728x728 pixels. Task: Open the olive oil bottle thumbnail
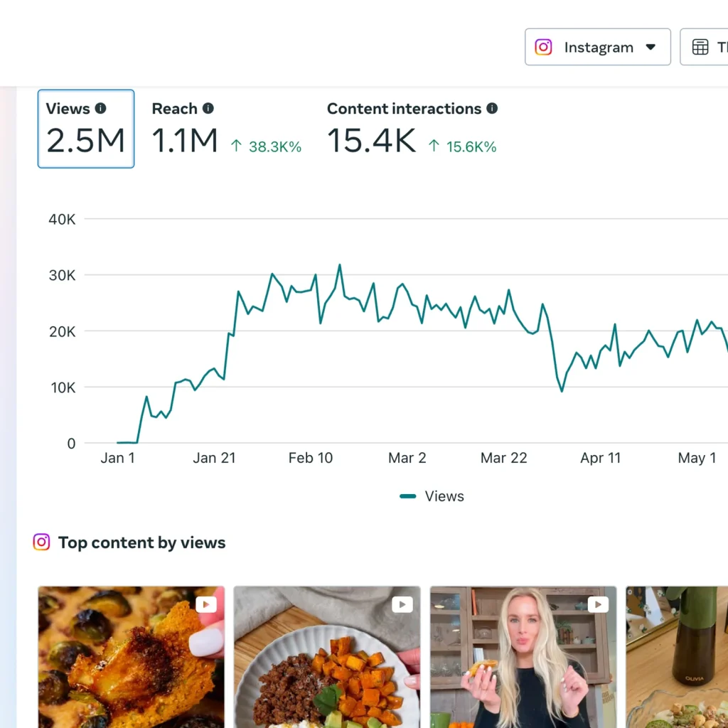click(x=677, y=657)
